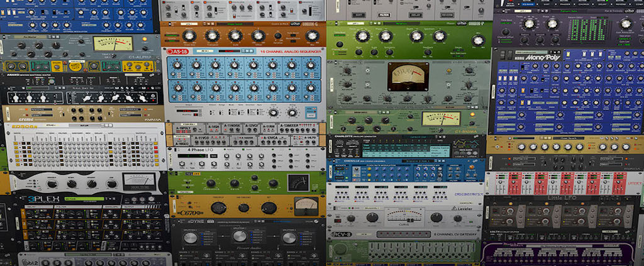Viewport: 644px width, 266px height.
Task: Click the Mix knob on Uhbik-P
Action: [x=478, y=40]
